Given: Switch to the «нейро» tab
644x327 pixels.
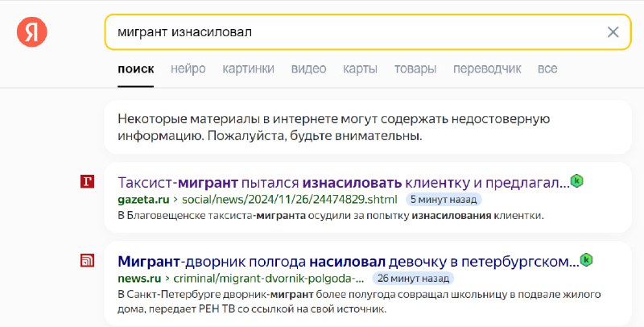Looking at the screenshot, I should tap(188, 68).
